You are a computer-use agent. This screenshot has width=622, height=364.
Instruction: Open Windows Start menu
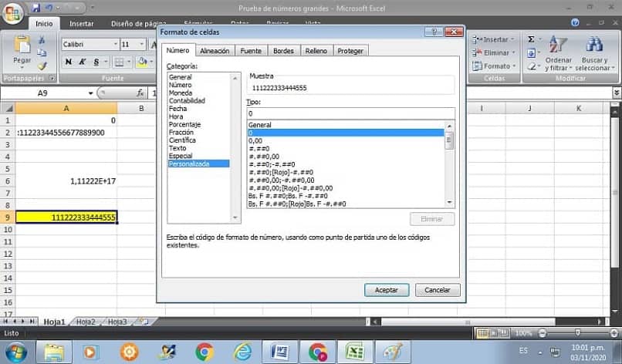[15, 352]
